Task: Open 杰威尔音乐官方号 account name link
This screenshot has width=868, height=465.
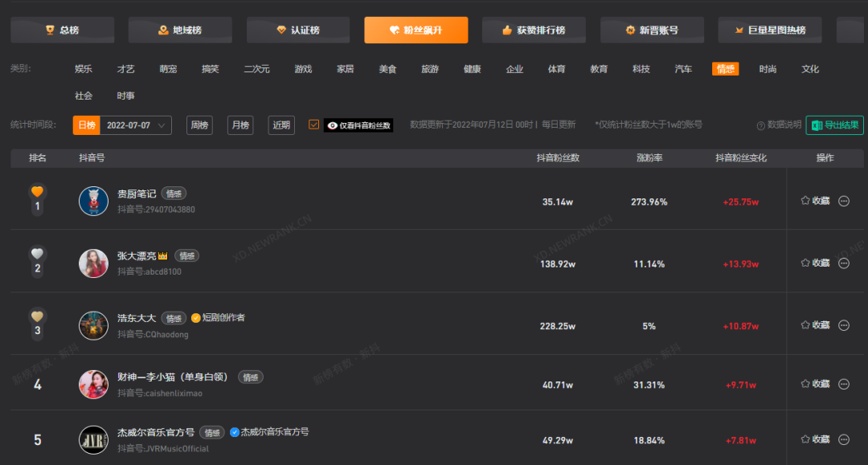Action: (x=156, y=432)
